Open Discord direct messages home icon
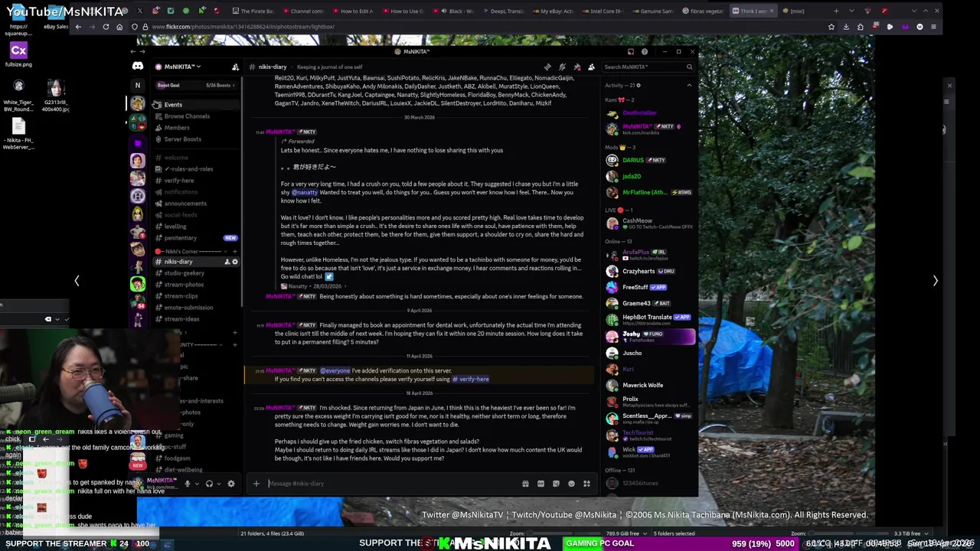This screenshot has width=980, height=551. (137, 67)
